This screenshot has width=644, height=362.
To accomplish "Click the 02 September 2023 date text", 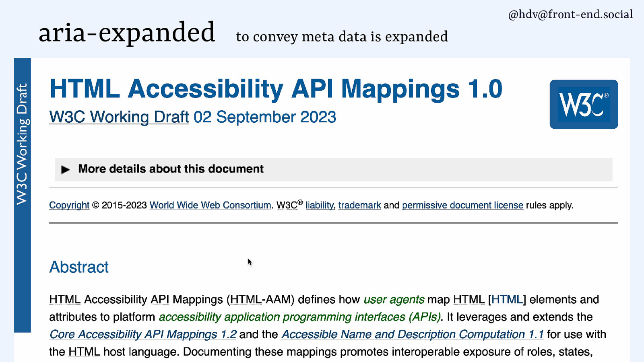I will tap(265, 117).
